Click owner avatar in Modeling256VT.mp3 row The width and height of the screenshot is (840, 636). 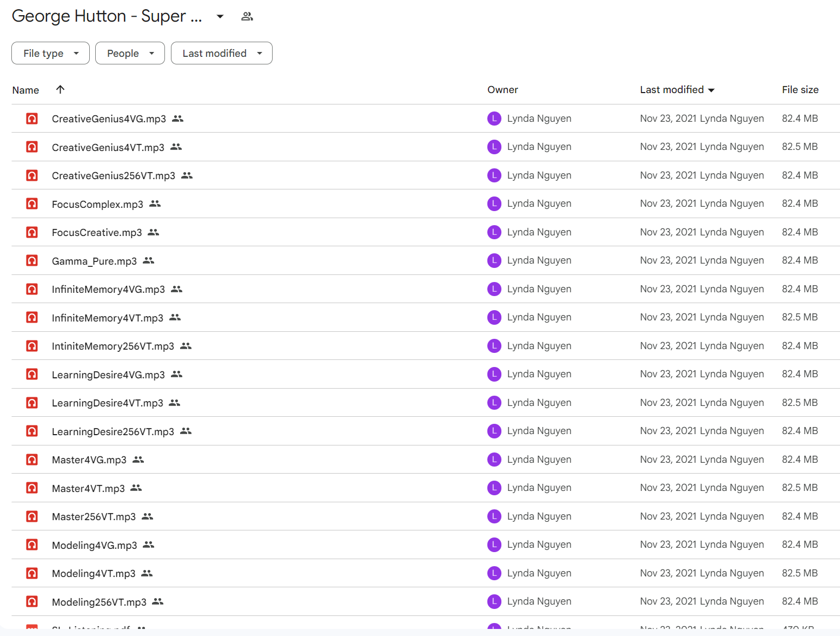tap(494, 601)
